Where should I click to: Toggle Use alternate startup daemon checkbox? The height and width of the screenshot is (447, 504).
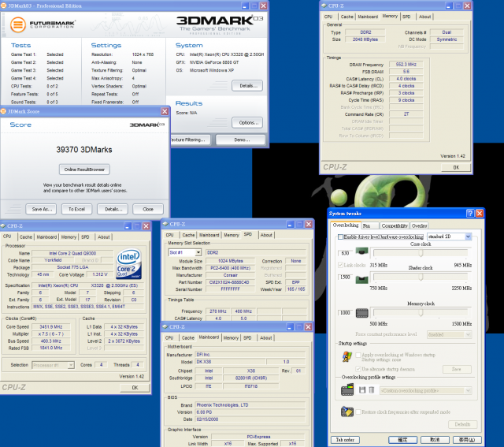[x=358, y=369]
